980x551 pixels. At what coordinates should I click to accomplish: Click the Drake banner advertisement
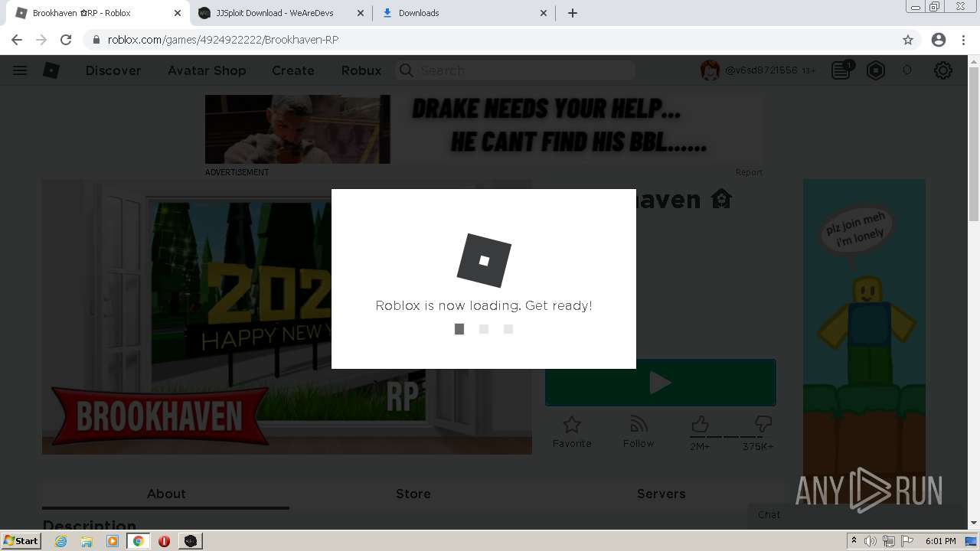(484, 129)
